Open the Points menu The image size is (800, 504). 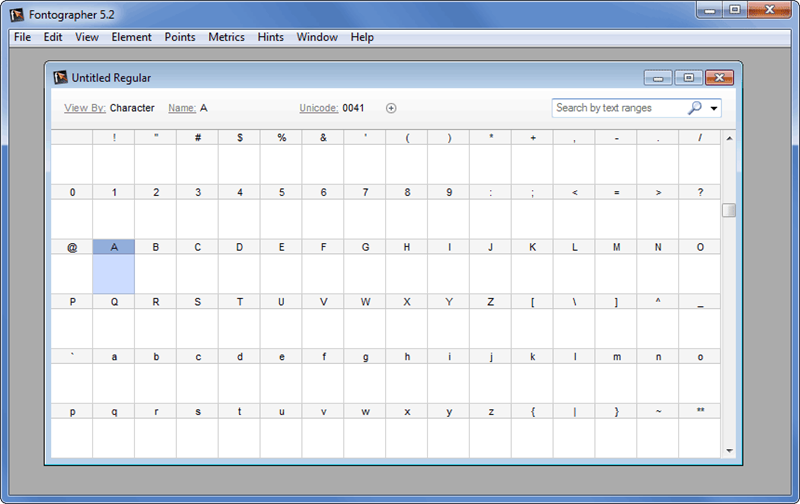[x=180, y=37]
